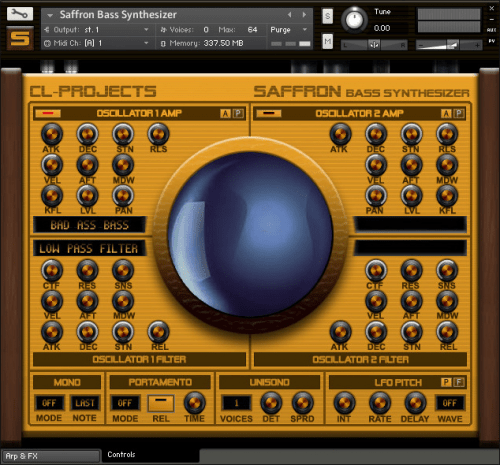Click the P button in Oscillator 2 Amp
Image resolution: width=500 pixels, height=465 pixels.
click(459, 114)
